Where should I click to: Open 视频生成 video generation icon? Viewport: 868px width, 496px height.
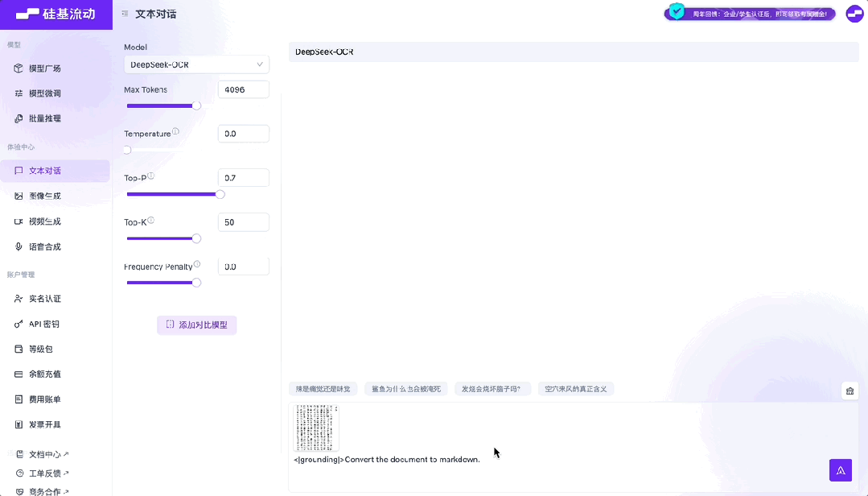[18, 221]
